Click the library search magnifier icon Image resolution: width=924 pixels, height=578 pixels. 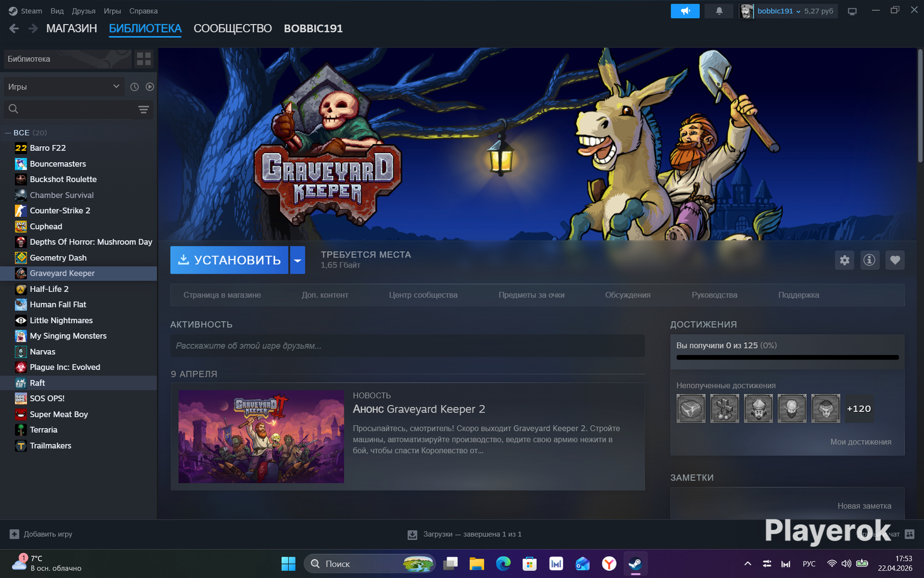13,109
